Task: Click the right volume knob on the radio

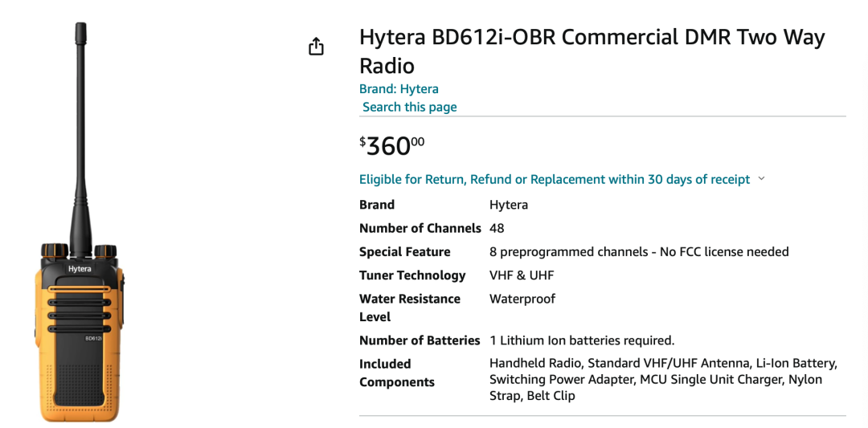Action: 105,251
